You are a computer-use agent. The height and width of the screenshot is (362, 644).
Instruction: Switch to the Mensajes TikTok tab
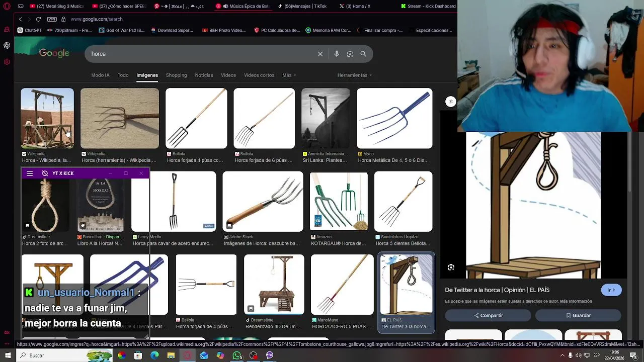(301, 6)
